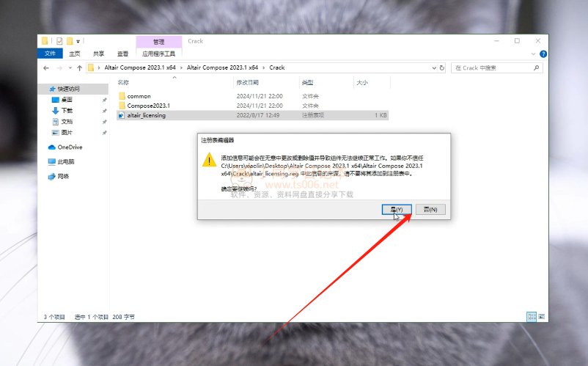The image size is (588, 366).
Task: Sort by the 大小 column header
Action: (362, 82)
